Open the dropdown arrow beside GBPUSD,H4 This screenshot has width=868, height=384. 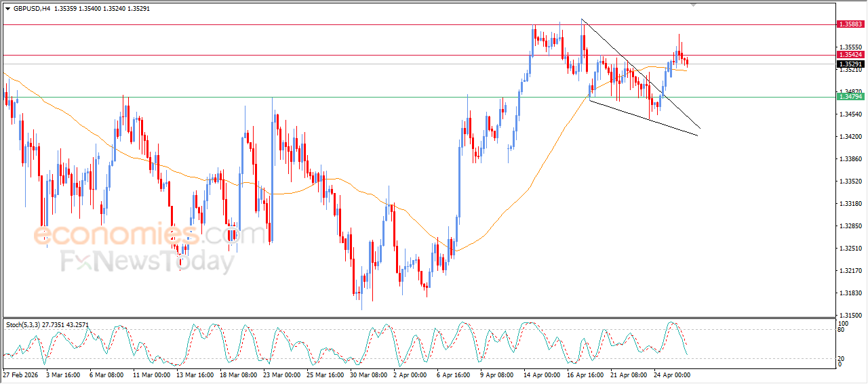tap(7, 9)
